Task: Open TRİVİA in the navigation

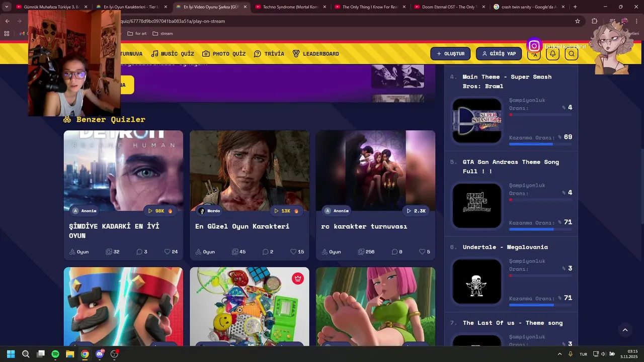Action: point(269,54)
